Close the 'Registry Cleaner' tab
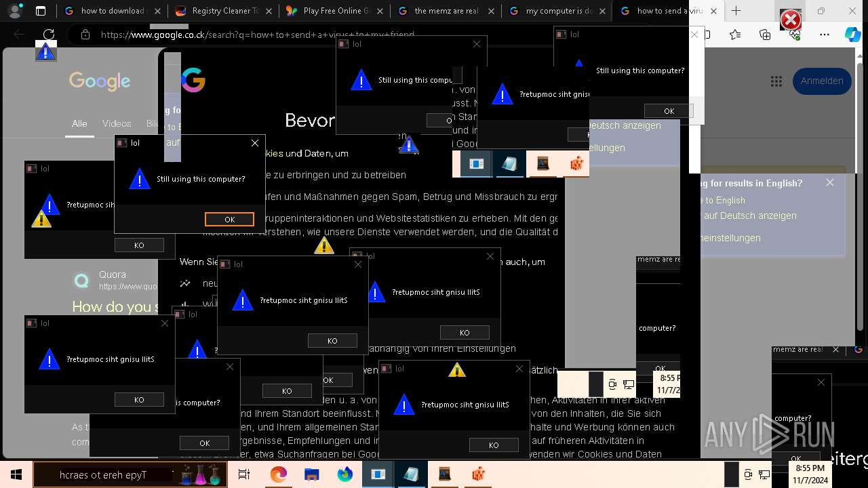 coord(269,11)
